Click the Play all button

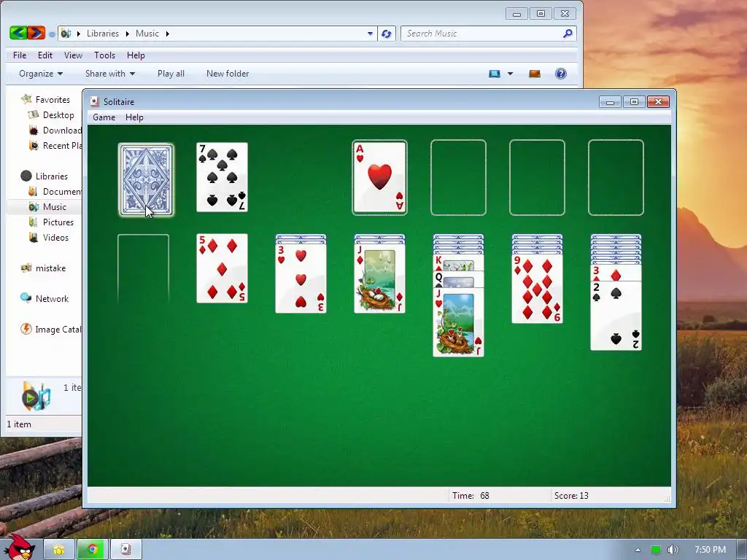(171, 74)
